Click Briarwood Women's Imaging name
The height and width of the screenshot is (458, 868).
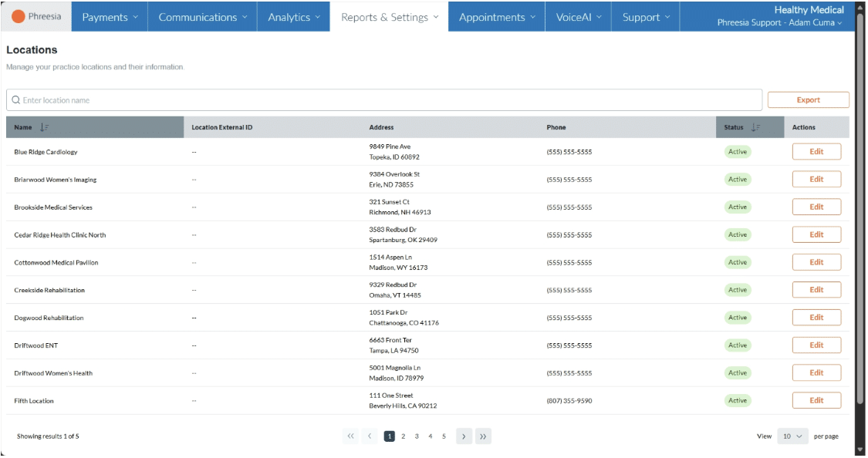[56, 180]
